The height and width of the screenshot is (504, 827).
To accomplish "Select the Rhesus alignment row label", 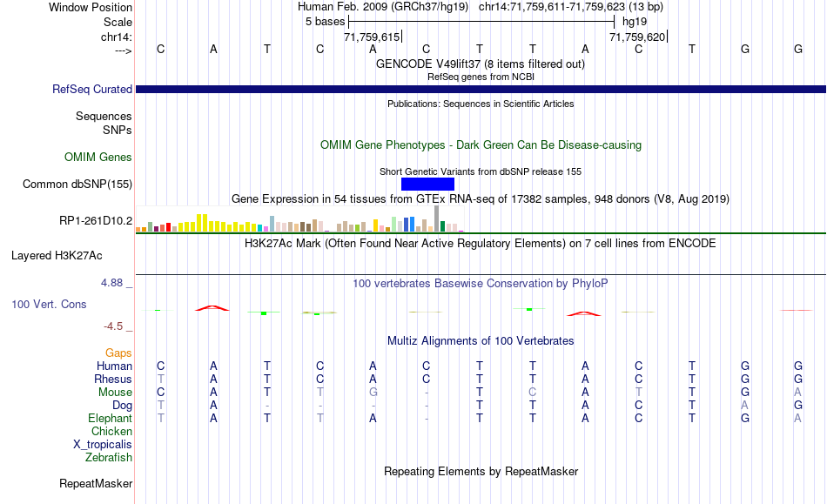I will coord(113,379).
